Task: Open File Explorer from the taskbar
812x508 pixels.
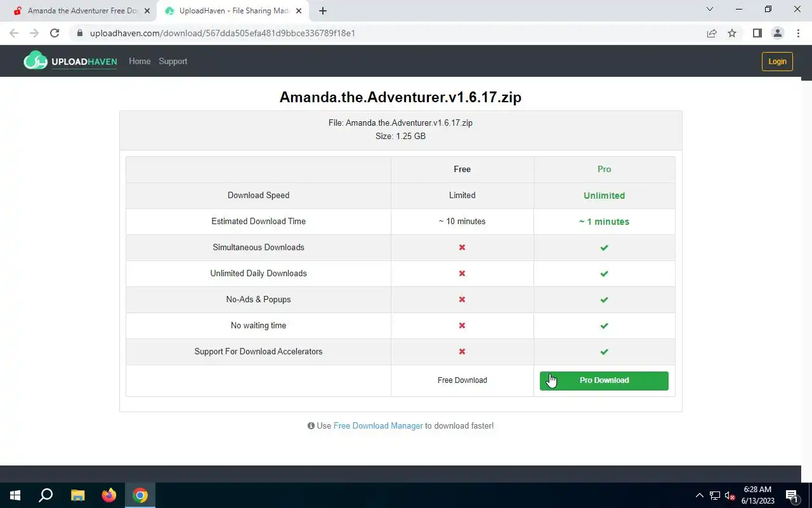Action: point(77,495)
